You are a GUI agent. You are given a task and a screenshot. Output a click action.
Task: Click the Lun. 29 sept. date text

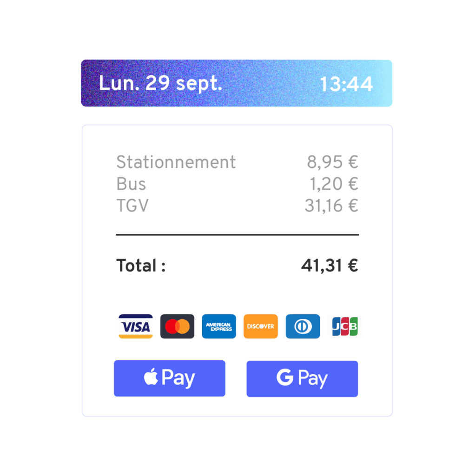pos(160,83)
